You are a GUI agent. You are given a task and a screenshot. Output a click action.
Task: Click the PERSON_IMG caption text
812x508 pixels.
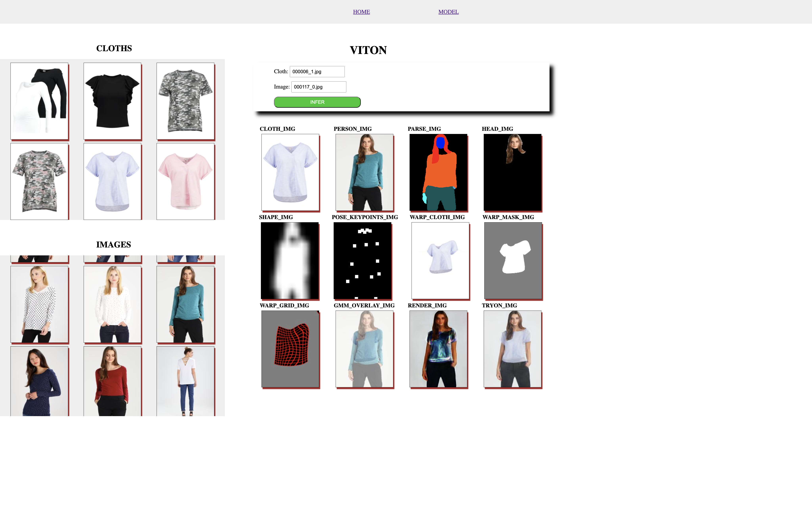(353, 129)
